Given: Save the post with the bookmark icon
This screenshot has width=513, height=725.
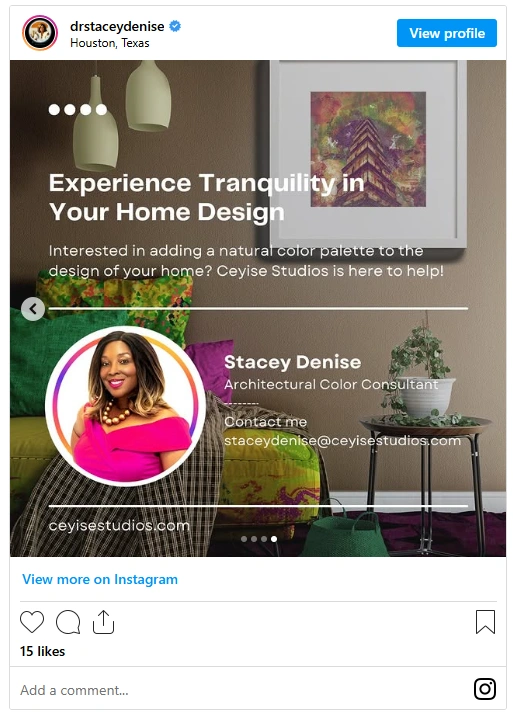Looking at the screenshot, I should (485, 622).
